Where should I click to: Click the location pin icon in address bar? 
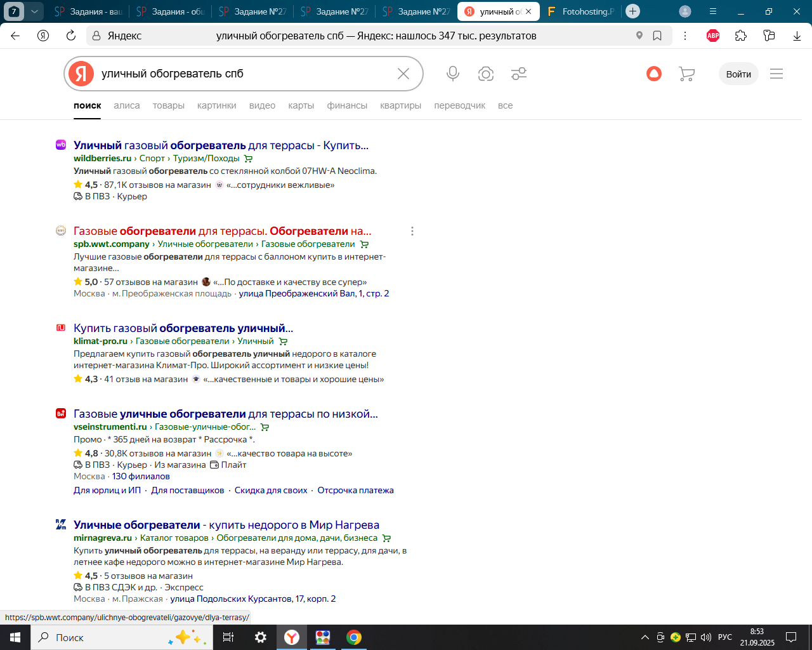point(639,36)
